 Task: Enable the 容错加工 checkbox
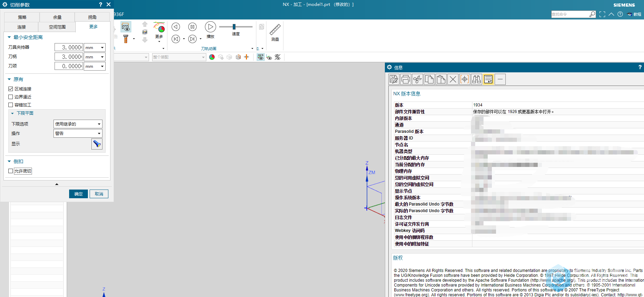pyautogui.click(x=11, y=105)
